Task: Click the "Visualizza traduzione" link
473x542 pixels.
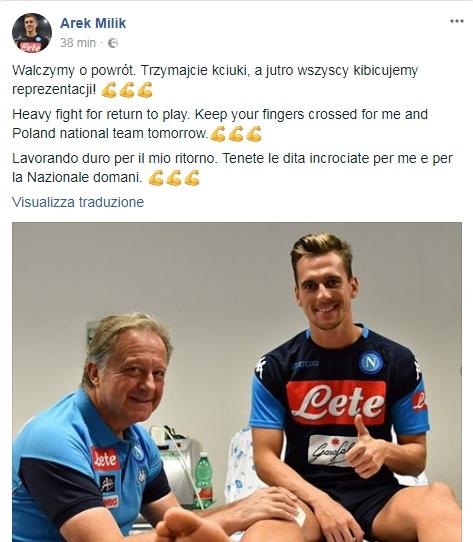Action: click(78, 202)
